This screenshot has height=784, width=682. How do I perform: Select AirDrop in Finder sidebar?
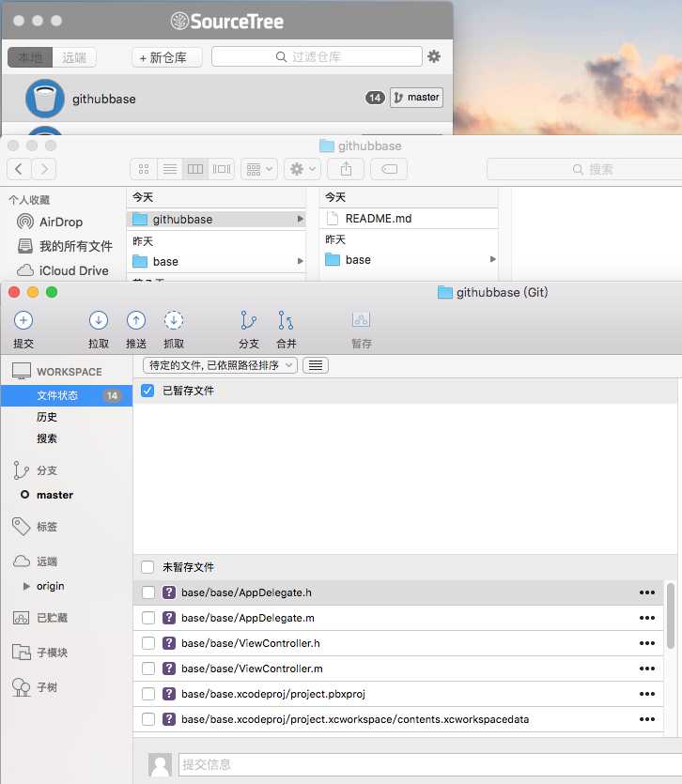[61, 222]
